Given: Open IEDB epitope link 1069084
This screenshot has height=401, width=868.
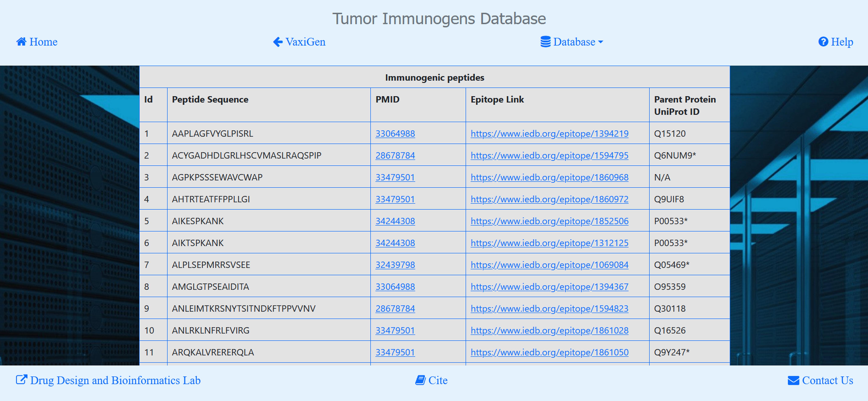Looking at the screenshot, I should click(549, 265).
